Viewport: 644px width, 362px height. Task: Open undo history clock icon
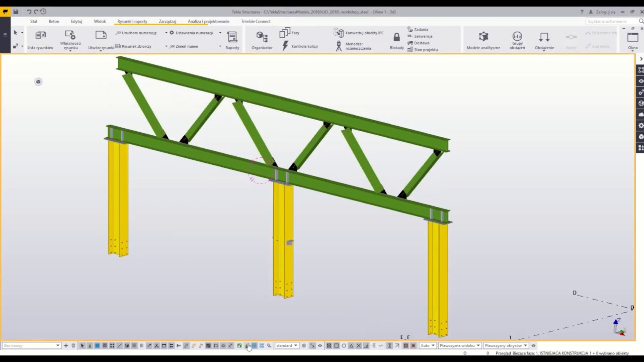point(43,12)
